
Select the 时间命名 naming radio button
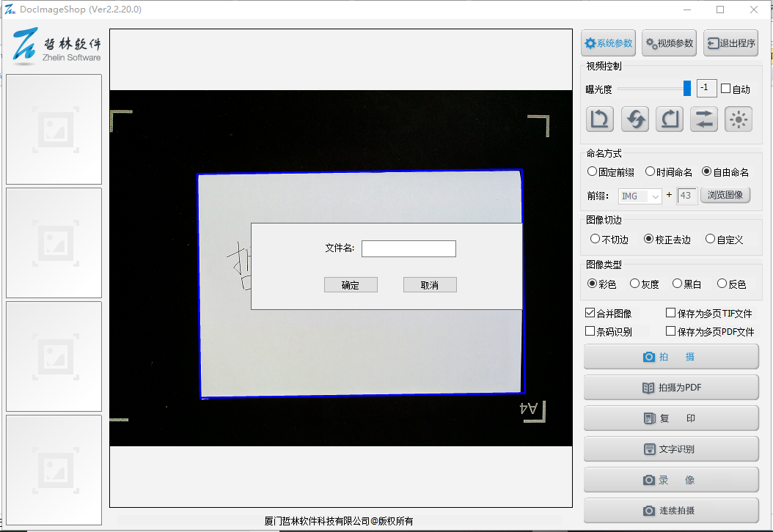pyautogui.click(x=650, y=171)
